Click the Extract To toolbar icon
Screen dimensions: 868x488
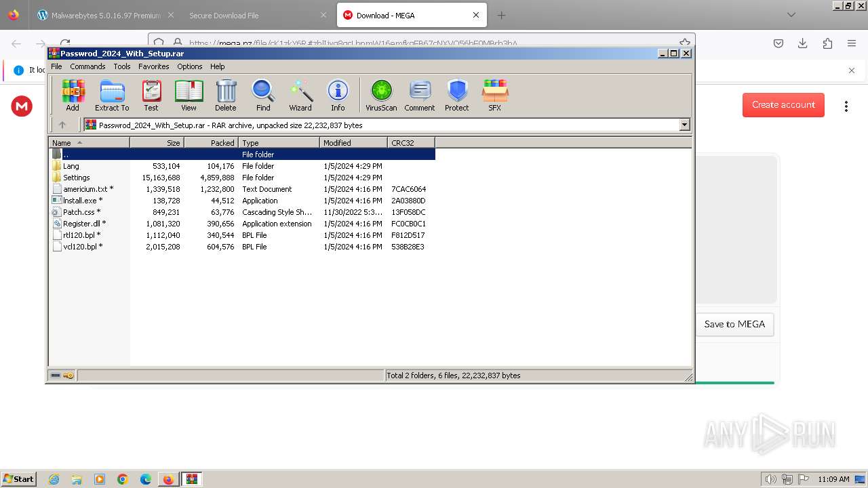pos(112,95)
